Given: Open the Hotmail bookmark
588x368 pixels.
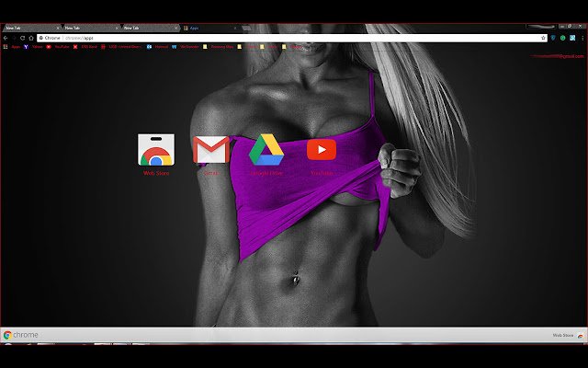Looking at the screenshot, I should click(157, 47).
